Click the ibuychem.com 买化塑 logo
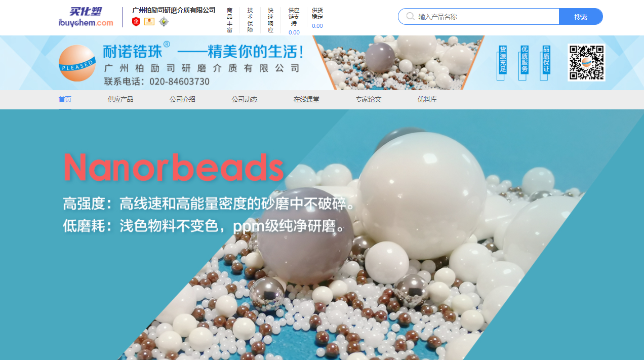The height and width of the screenshot is (360, 644). point(86,17)
